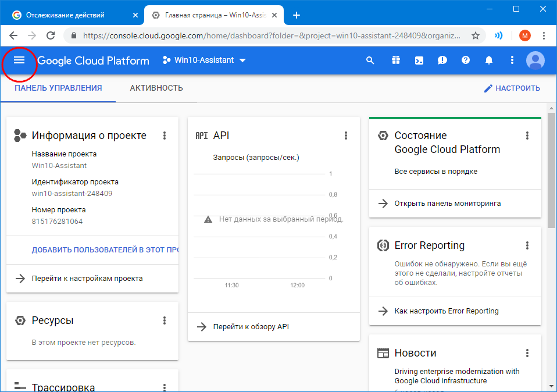Click the Информация о проекте hexagons icon
The width and height of the screenshot is (557, 392).
(20, 136)
